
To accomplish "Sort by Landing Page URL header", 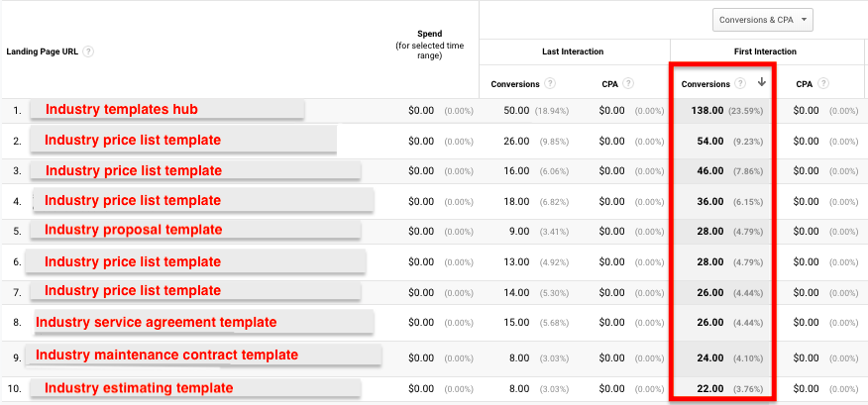I will point(42,51).
